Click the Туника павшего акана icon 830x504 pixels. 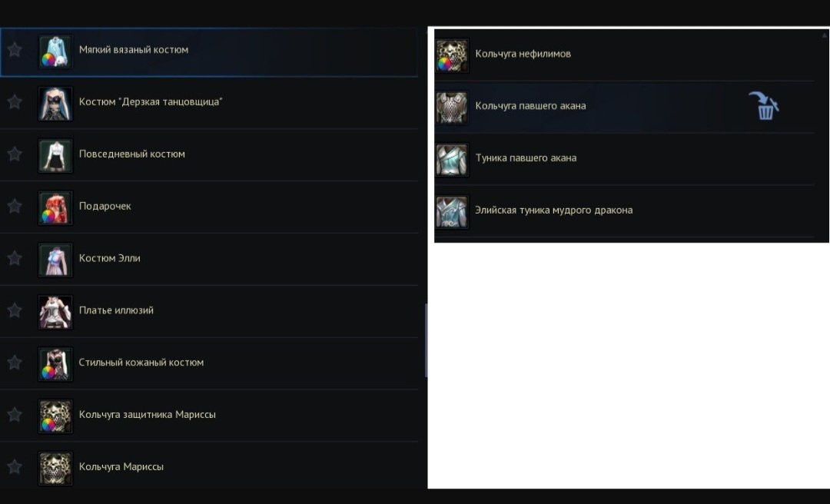[x=452, y=159]
